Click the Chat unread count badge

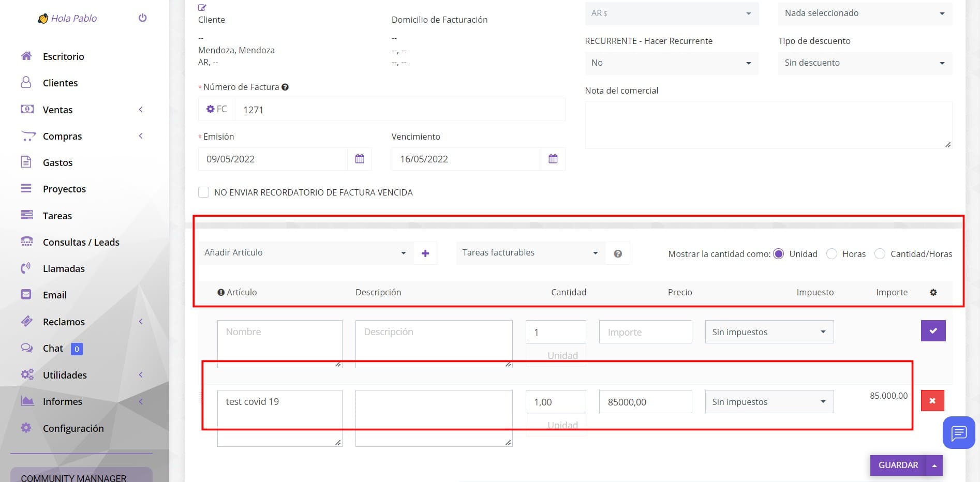click(x=77, y=349)
